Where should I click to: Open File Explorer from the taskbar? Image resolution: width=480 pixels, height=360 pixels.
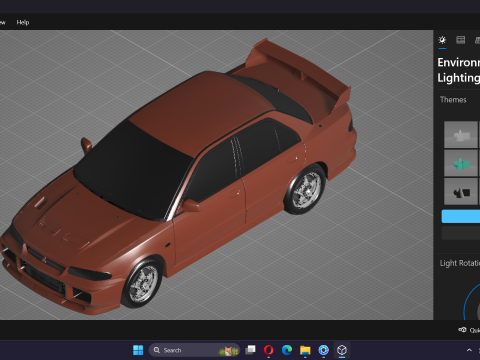pyautogui.click(x=305, y=350)
